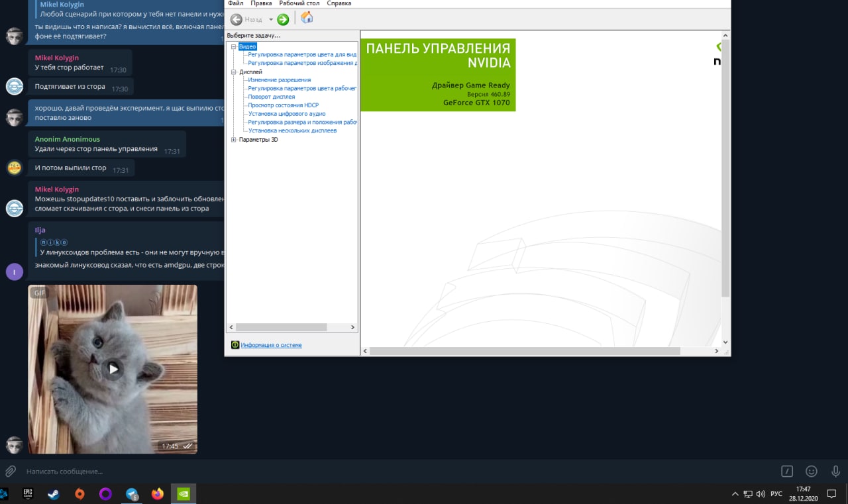This screenshot has width=848, height=504.
Task: Click purple 'I' avatar of Ilja
Action: (x=15, y=272)
